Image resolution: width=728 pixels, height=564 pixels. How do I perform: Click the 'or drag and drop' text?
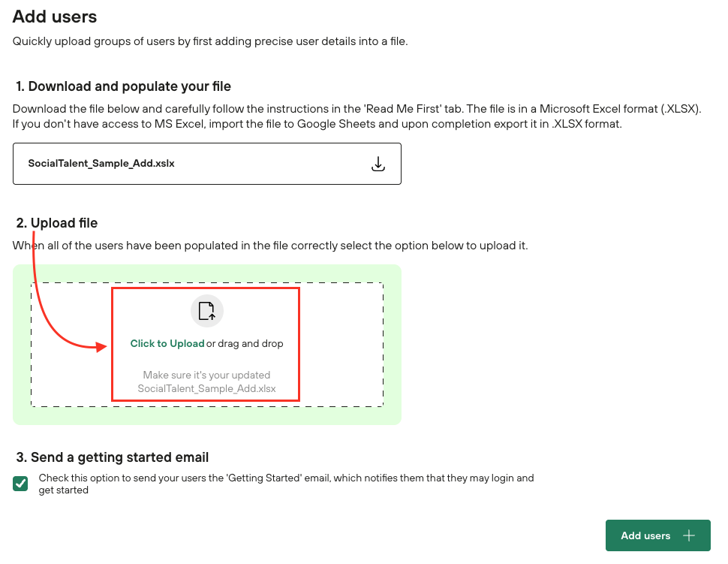click(x=245, y=343)
